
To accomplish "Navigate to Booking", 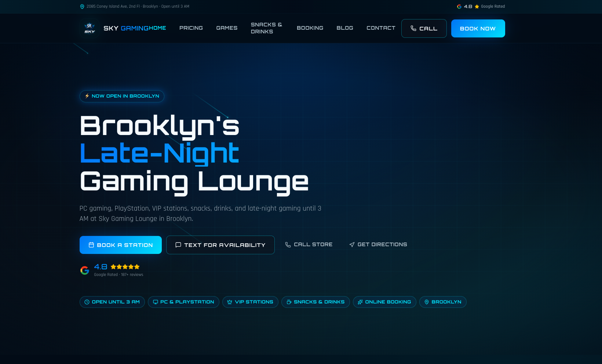I will [310, 28].
